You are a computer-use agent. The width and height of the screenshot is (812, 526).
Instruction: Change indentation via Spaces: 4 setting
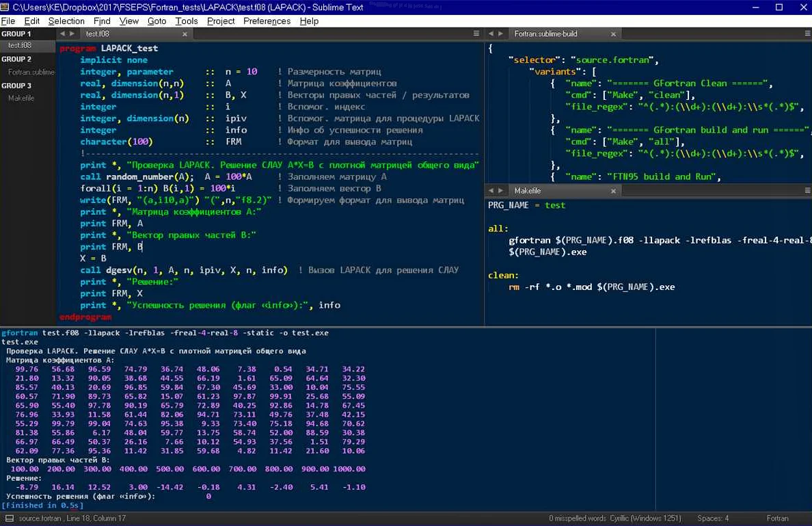click(x=713, y=518)
